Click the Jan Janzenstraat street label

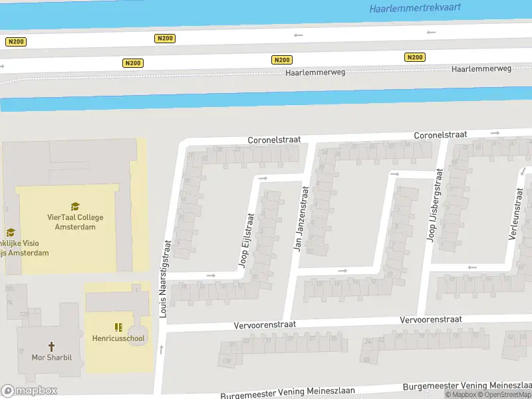pyautogui.click(x=301, y=217)
